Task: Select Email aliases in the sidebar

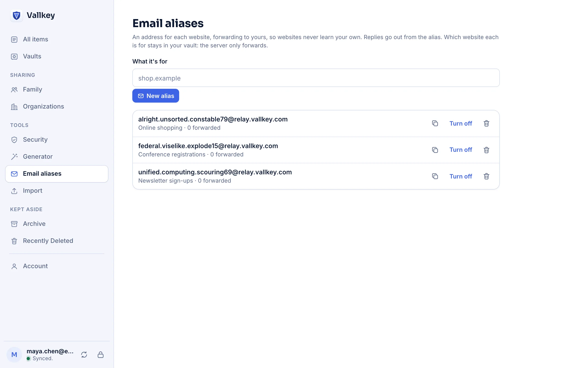Action: pos(57,174)
